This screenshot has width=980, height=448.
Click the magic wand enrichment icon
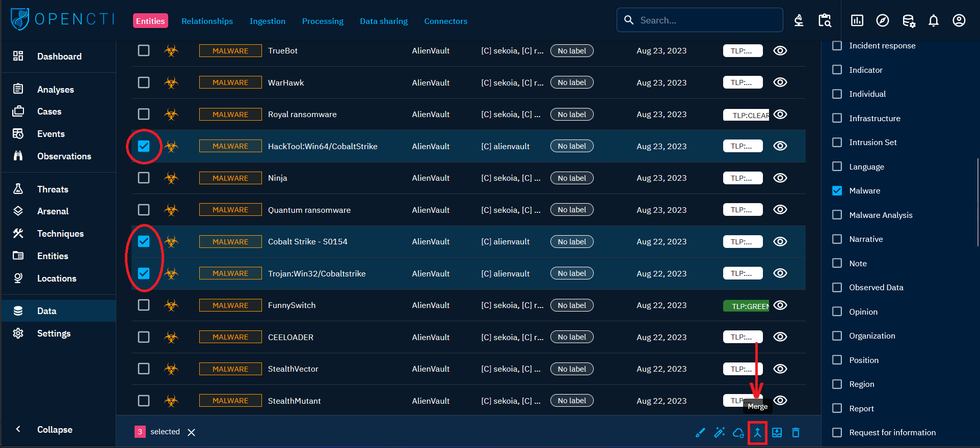(x=720, y=433)
